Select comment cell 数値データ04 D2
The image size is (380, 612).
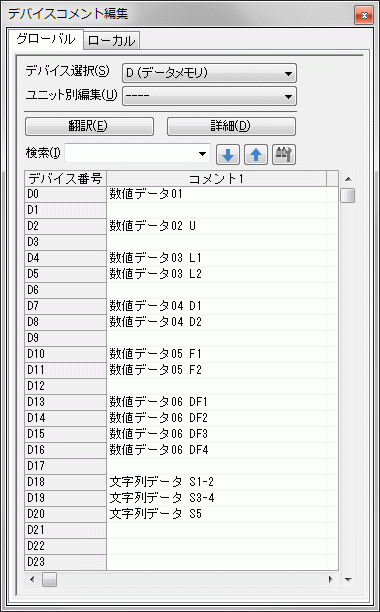tap(217, 322)
